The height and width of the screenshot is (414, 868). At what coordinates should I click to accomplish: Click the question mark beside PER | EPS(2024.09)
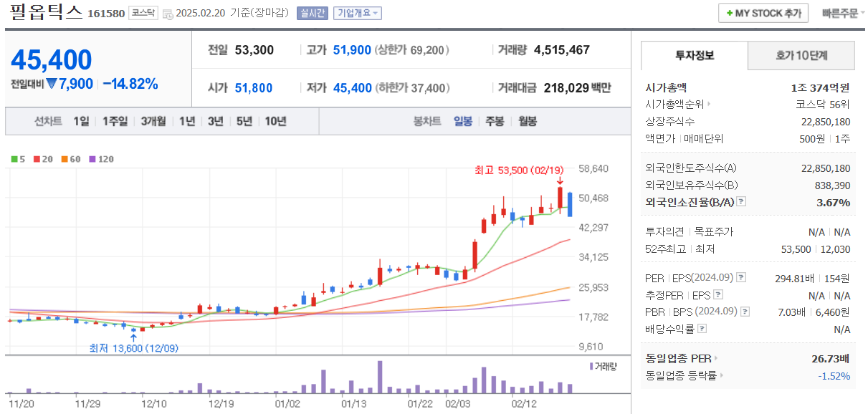(740, 278)
